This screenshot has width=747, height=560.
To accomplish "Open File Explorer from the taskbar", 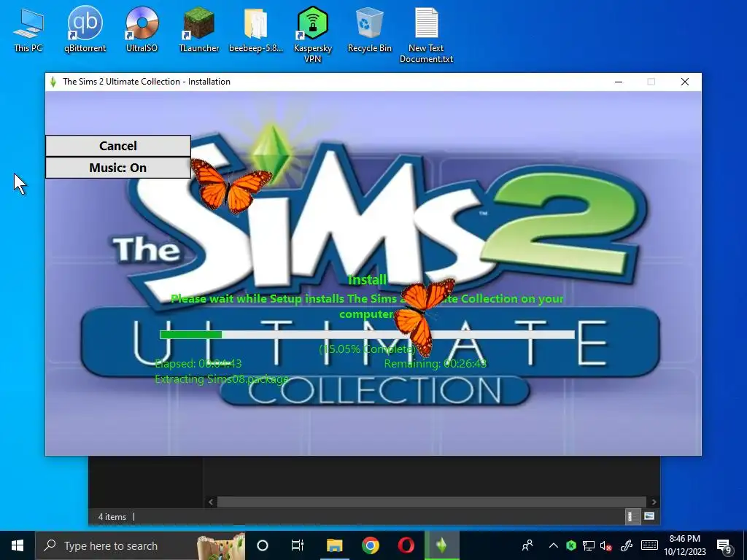I will pos(334,545).
